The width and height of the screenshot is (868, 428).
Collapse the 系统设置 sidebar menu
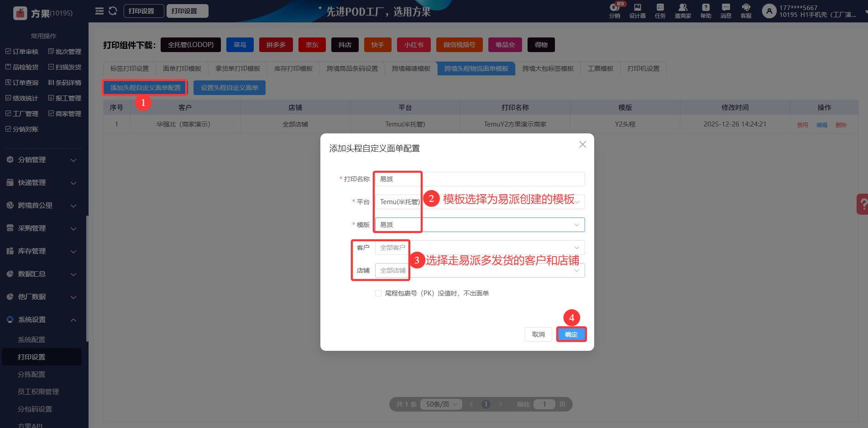42,320
